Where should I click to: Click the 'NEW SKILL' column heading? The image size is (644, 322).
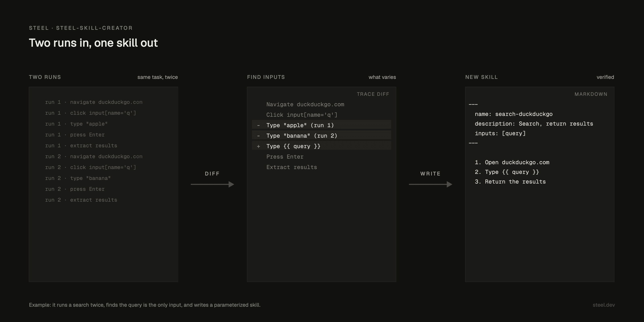482,77
